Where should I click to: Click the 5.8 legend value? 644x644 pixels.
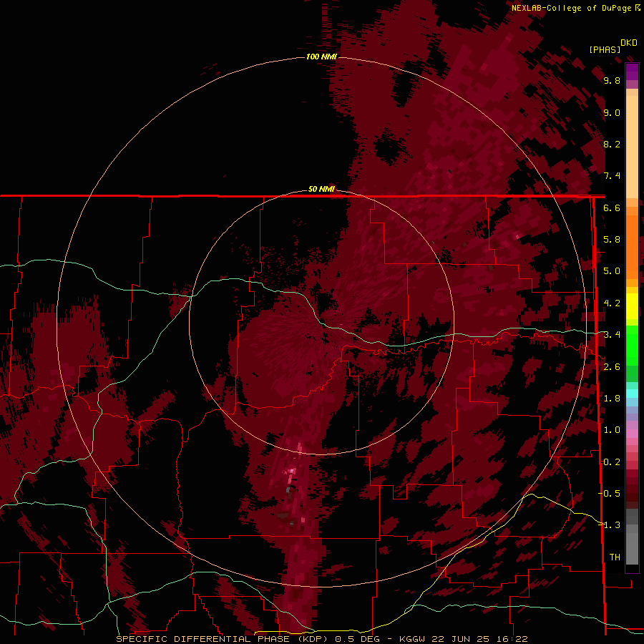(612, 240)
